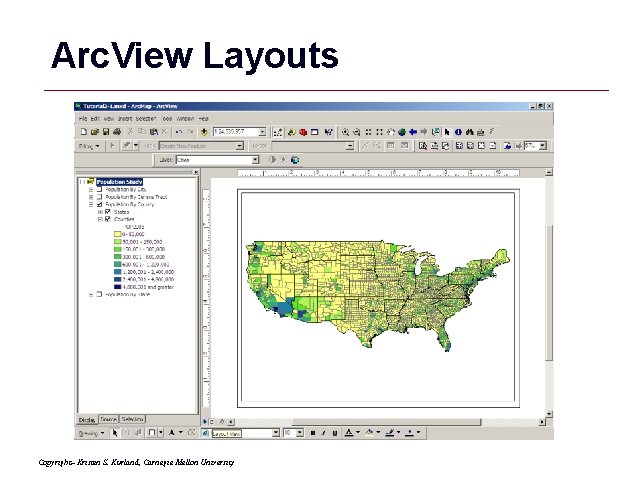Select the Identify tool icon
Viewport: 640px width, 480px height.
coord(458,132)
